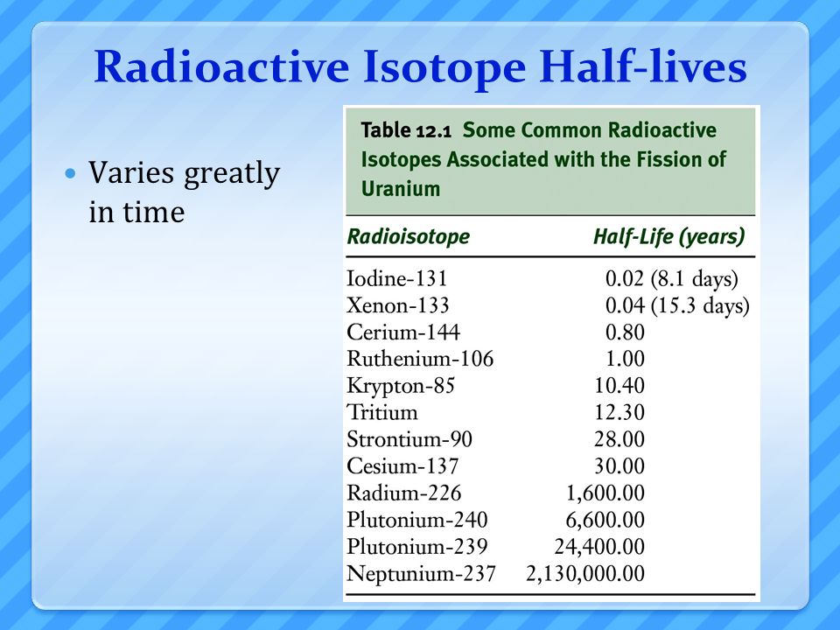The height and width of the screenshot is (630, 840).
Task: Select the 'Xenon-133' row name
Action: [398, 305]
